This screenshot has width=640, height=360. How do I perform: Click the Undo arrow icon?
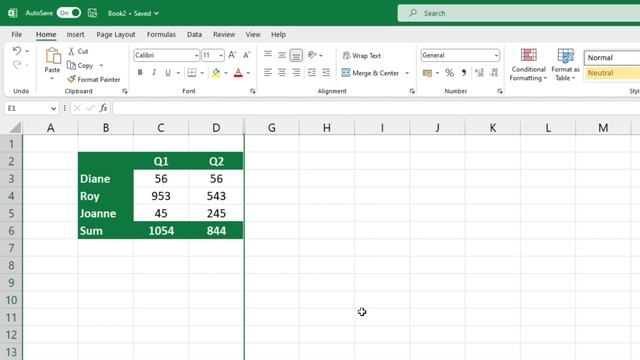[17, 51]
